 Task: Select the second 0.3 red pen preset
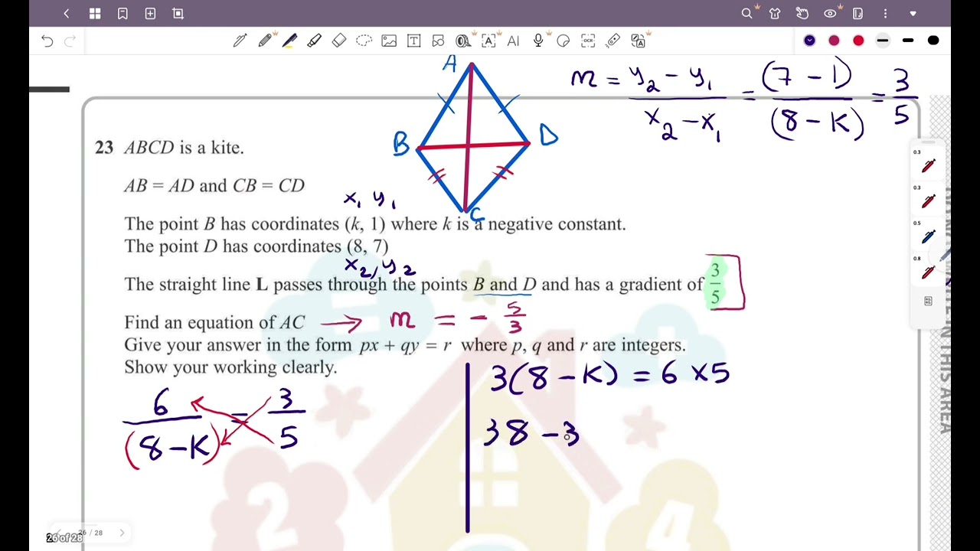[x=928, y=201]
